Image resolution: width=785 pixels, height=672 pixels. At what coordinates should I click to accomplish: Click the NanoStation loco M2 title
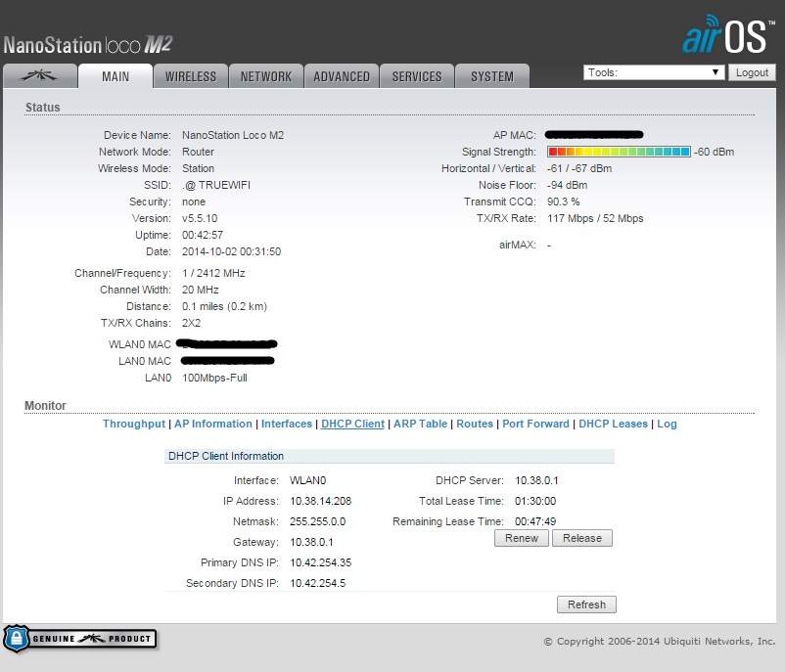click(88, 45)
